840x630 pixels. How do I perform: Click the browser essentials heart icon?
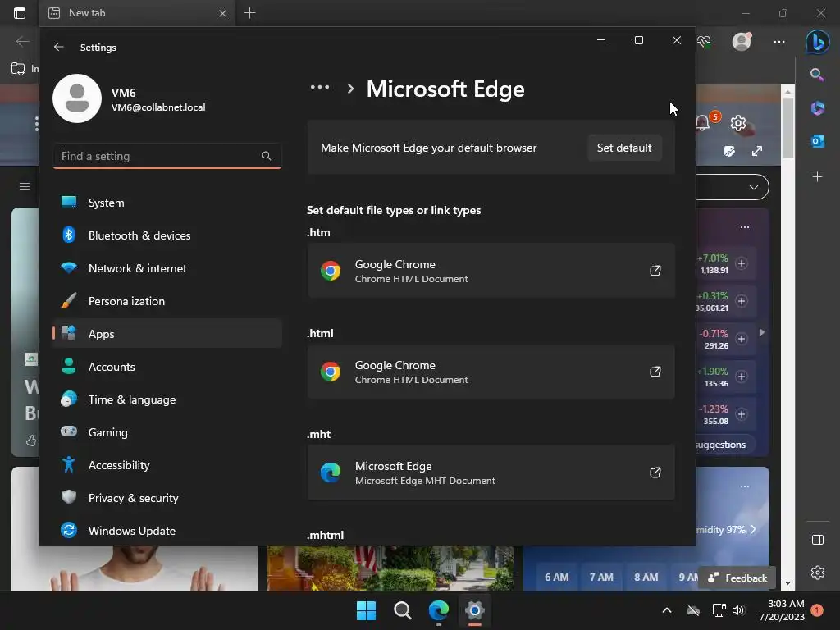point(704,41)
